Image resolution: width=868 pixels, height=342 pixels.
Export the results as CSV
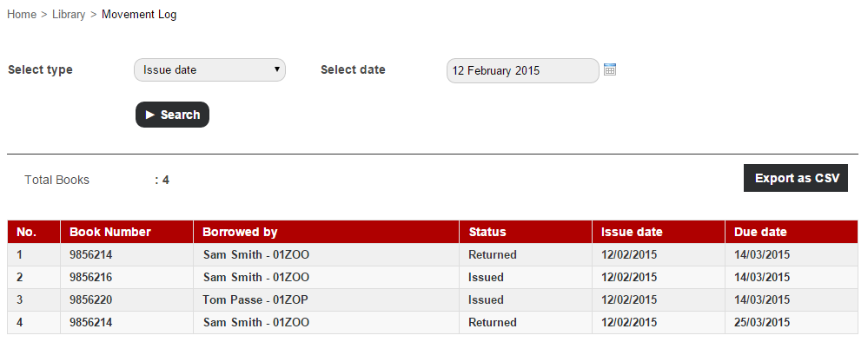click(796, 178)
